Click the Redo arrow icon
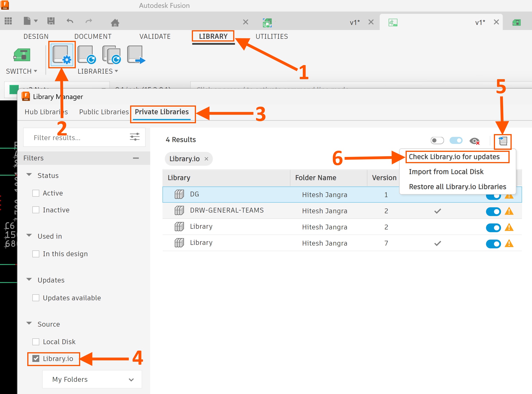The height and width of the screenshot is (394, 532). coord(89,21)
